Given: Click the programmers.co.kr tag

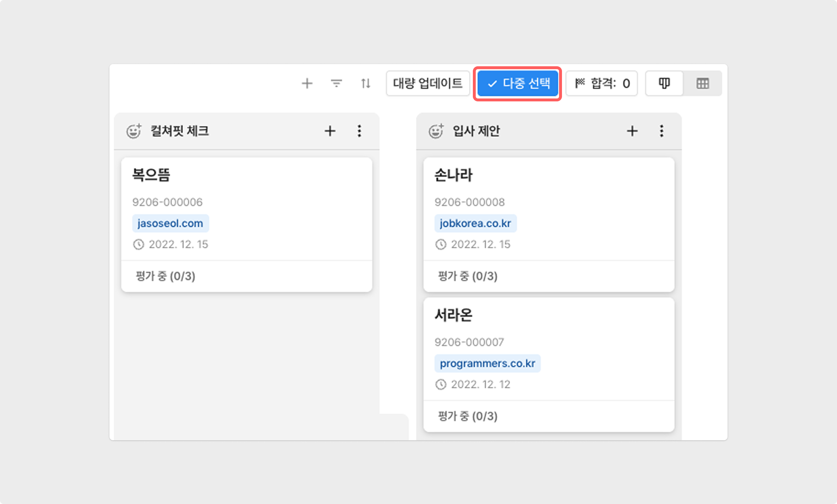Looking at the screenshot, I should coord(487,364).
